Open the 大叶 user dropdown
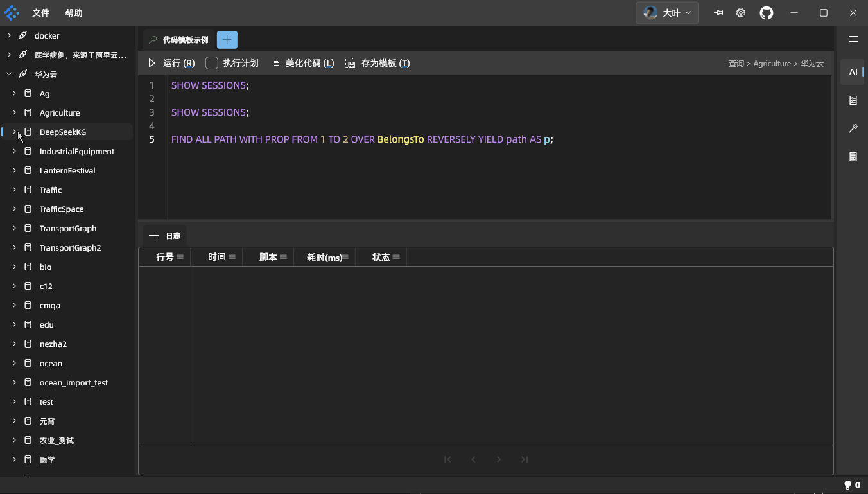The width and height of the screenshot is (868, 494). [667, 13]
